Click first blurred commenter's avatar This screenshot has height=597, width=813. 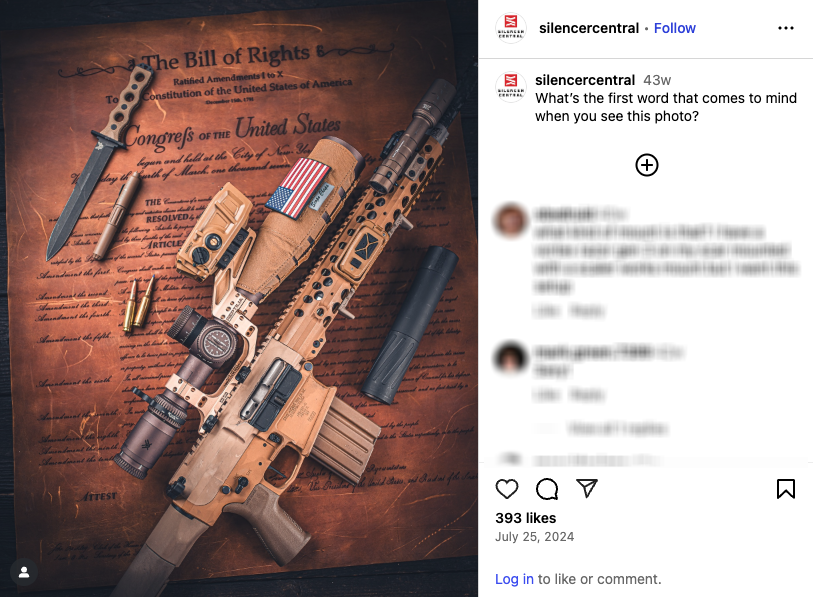click(x=511, y=220)
